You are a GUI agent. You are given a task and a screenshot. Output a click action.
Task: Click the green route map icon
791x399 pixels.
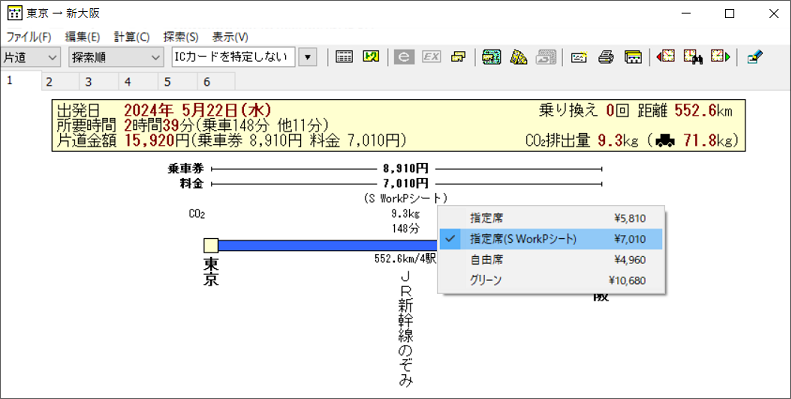pos(371,57)
